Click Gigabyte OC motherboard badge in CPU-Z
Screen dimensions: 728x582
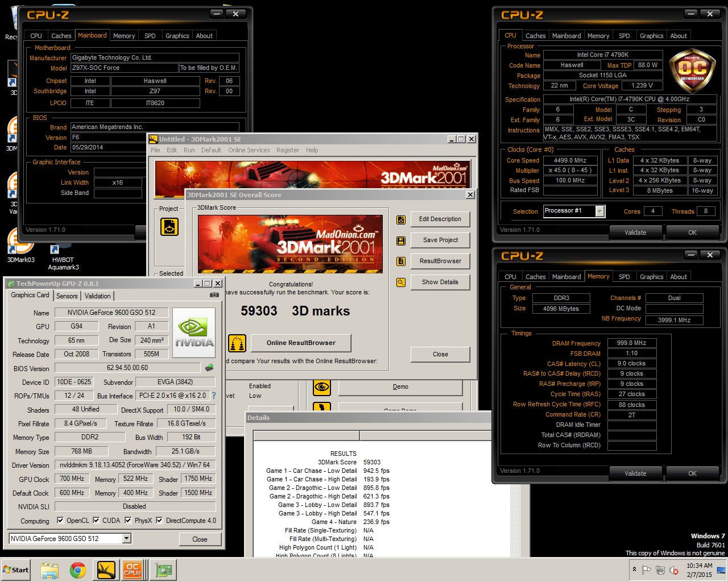692,71
